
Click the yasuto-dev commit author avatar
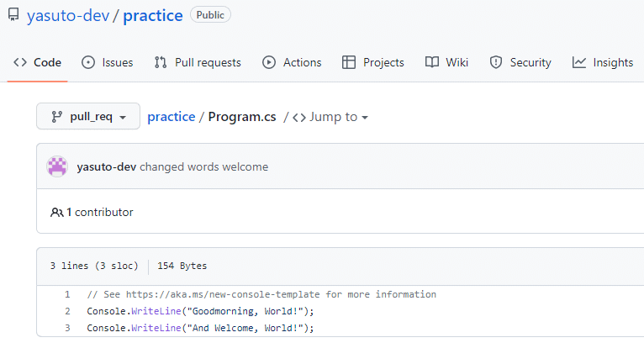click(57, 166)
